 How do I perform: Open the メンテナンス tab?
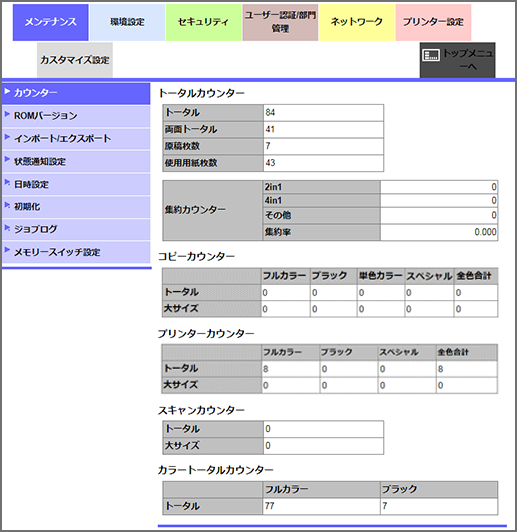click(x=51, y=22)
